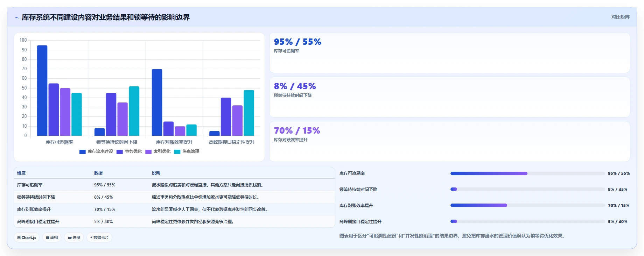Image resolution: width=644 pixels, height=256 pixels.
Task: Click the 库存可追溯率 progress bar
Action: pyautogui.click(x=527, y=173)
